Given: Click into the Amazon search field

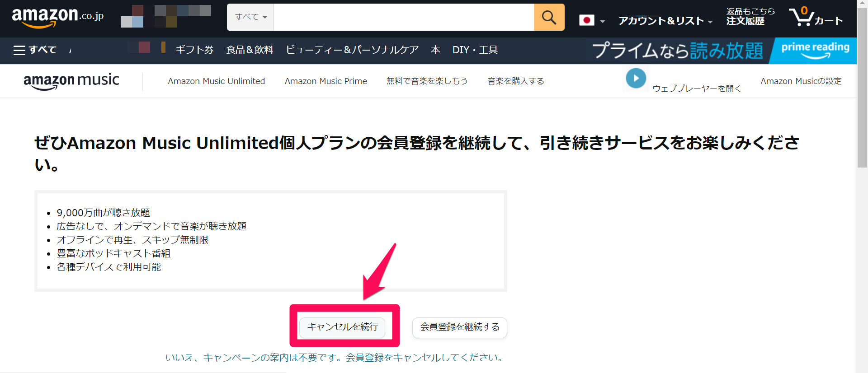Looking at the screenshot, I should 404,17.
